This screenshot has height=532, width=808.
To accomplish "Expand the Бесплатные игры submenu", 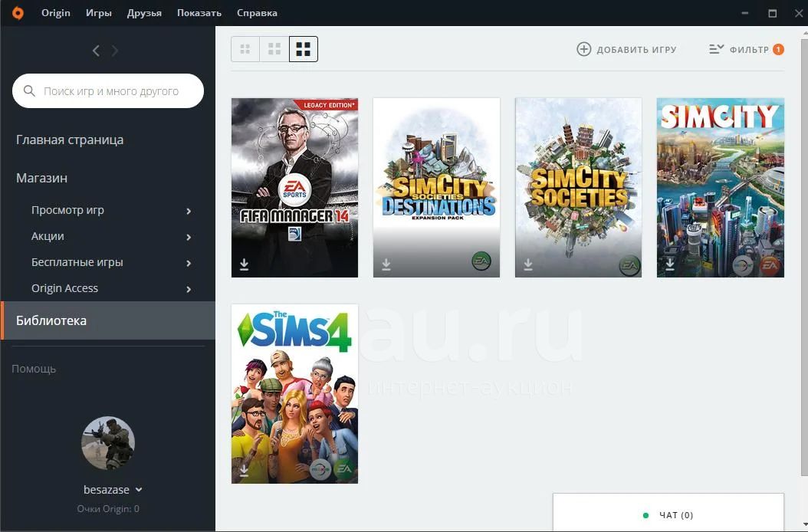I will 189,263.
